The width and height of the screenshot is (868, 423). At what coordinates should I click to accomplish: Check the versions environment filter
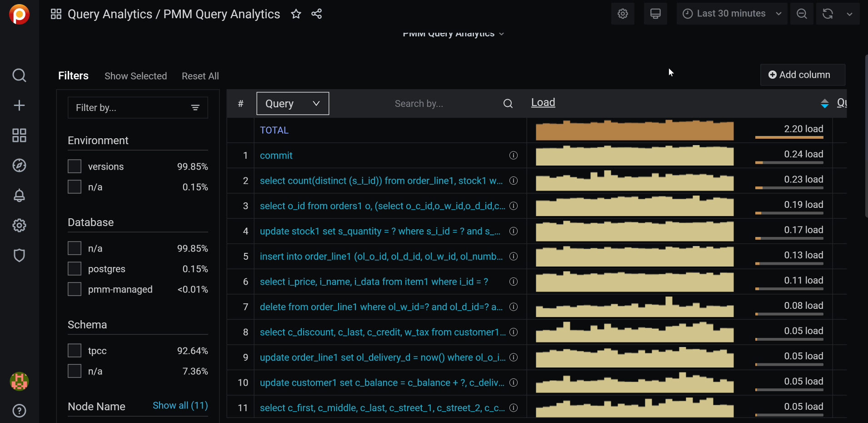click(x=74, y=166)
